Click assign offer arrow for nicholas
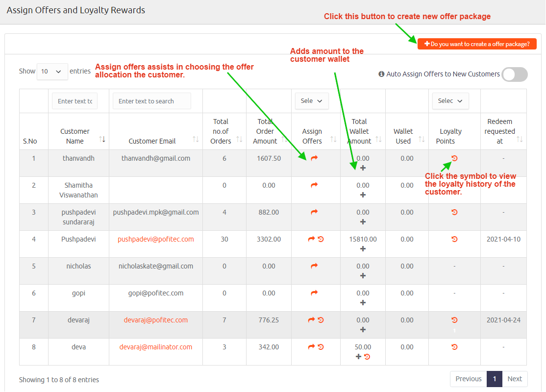 314,266
